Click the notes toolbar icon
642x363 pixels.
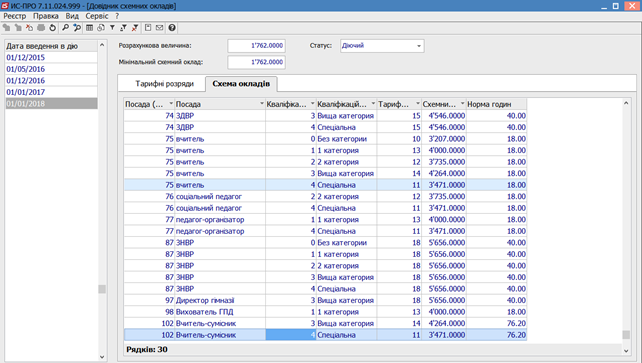[x=148, y=28]
